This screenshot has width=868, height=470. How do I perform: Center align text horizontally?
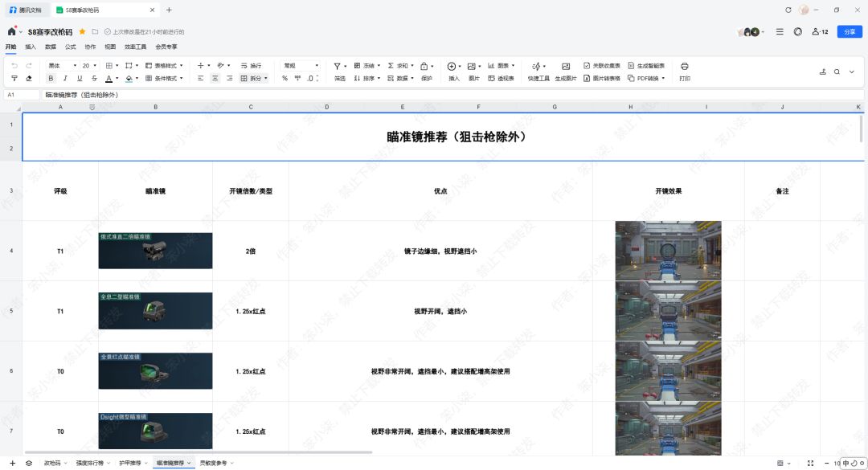[215, 78]
